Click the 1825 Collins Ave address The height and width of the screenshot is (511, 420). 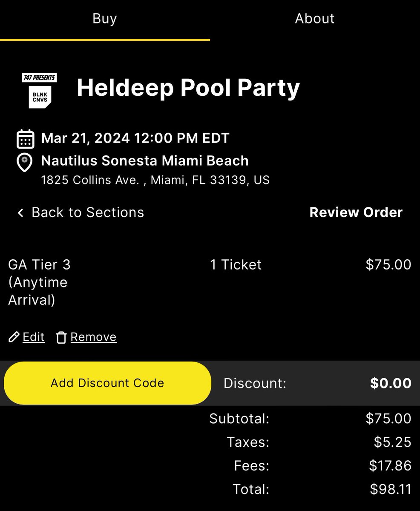click(x=155, y=180)
